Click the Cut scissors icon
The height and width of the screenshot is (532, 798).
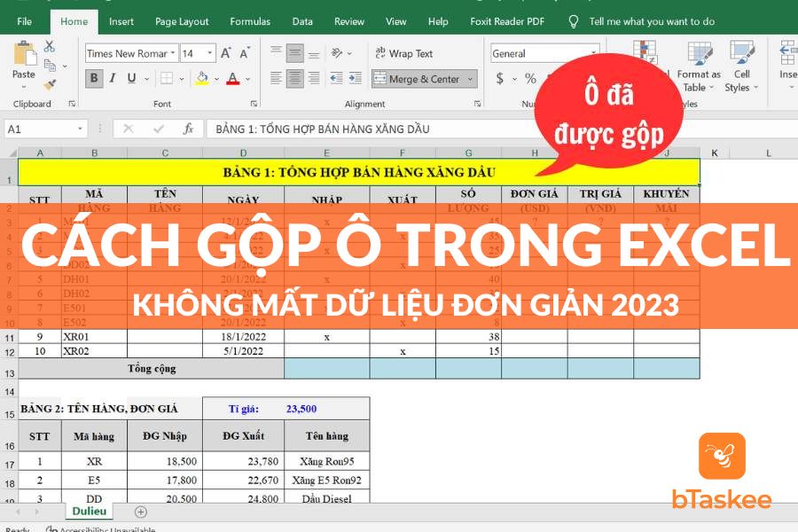(50, 46)
